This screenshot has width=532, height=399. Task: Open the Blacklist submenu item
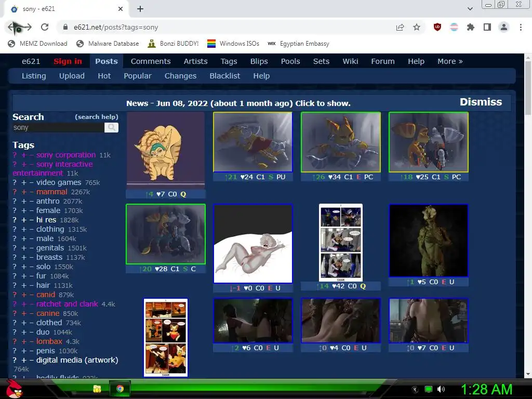click(224, 76)
